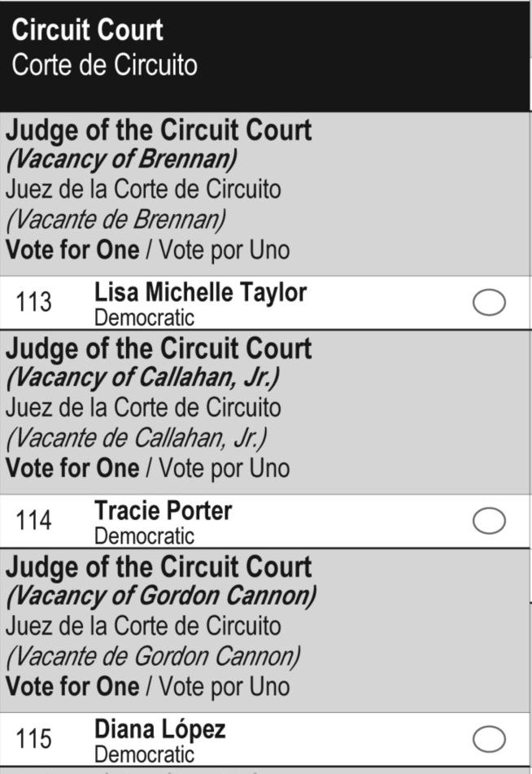The width and height of the screenshot is (532, 774).
Task: Click the Circuit Court header title
Action: [87, 30]
